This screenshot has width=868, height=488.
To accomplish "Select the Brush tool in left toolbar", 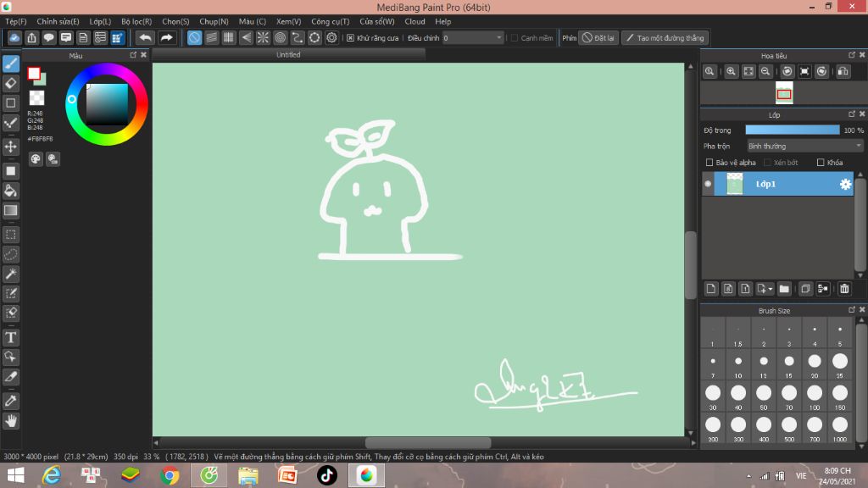I will [10, 64].
